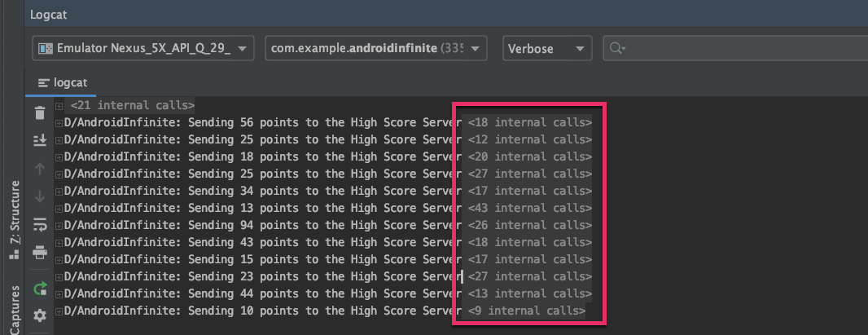Open the Emulator Nexus_5X device dropdown
Screen dimensions: 868x335
143,49
